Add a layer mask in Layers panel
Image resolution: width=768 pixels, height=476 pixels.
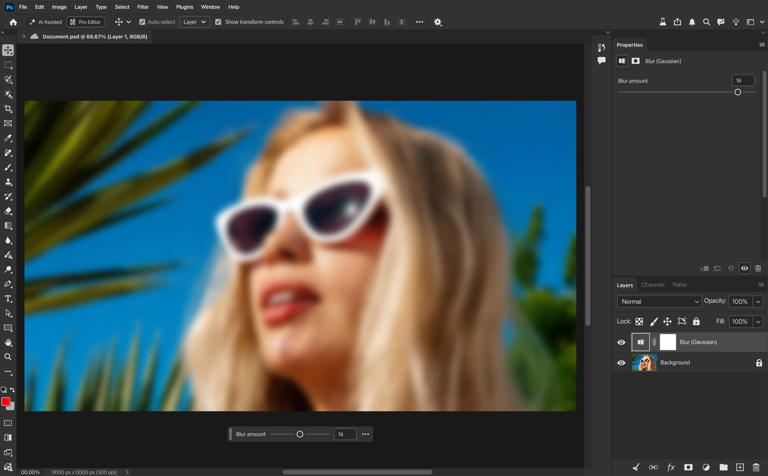pyautogui.click(x=688, y=467)
